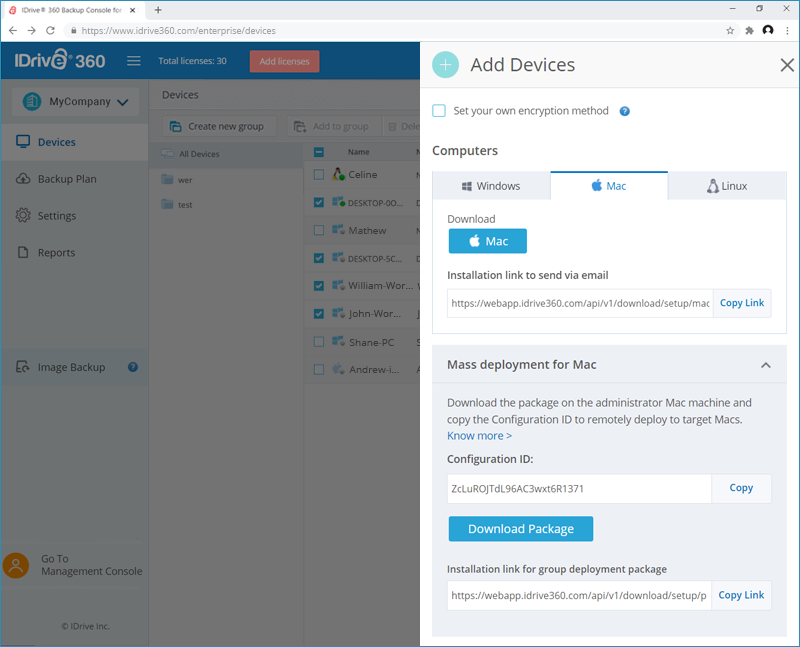Viewport: 800px width, 647px height.
Task: Click the Apple device icon beside Andrew-i
Action: click(x=338, y=368)
